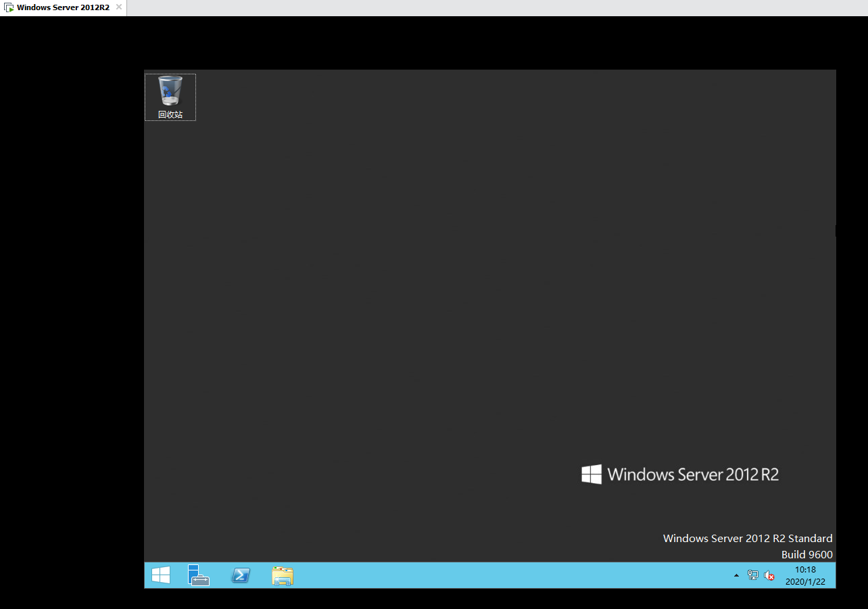Click the muted speaker tray icon

[x=769, y=576]
